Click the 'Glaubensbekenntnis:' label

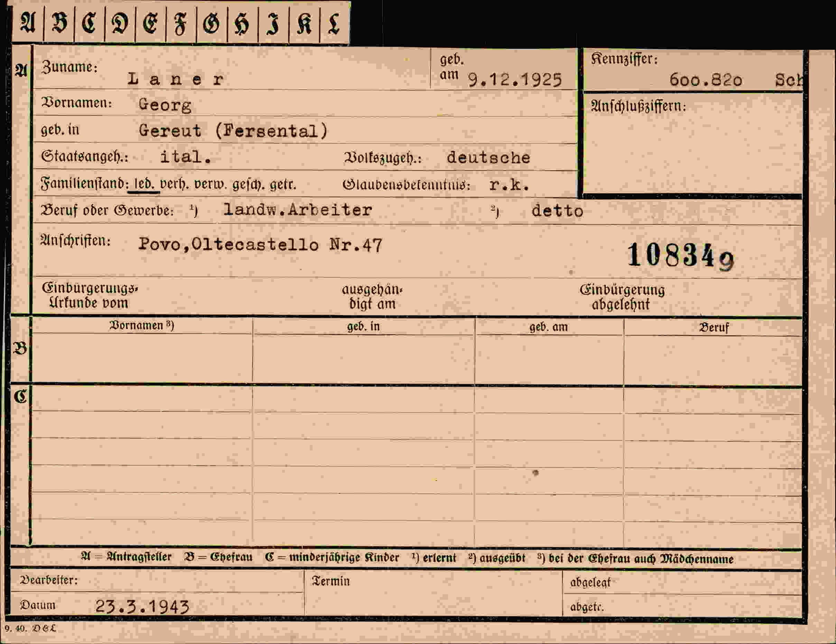pyautogui.click(x=406, y=185)
